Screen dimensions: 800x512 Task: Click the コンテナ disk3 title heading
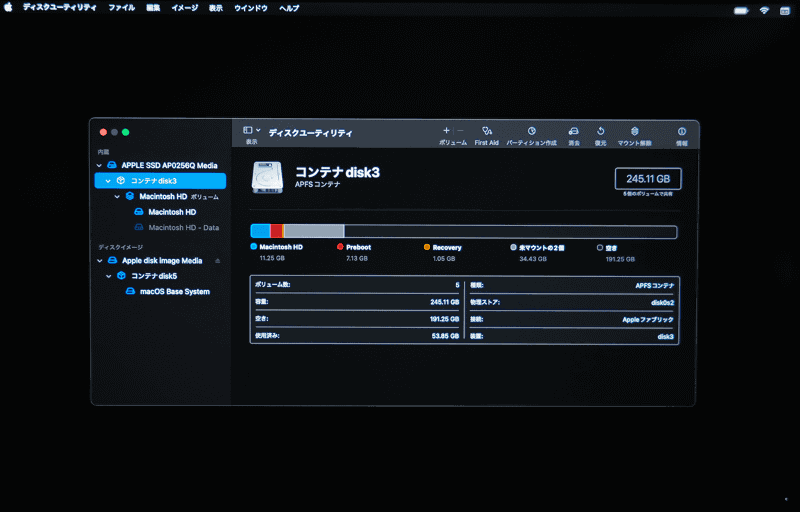pos(337,172)
